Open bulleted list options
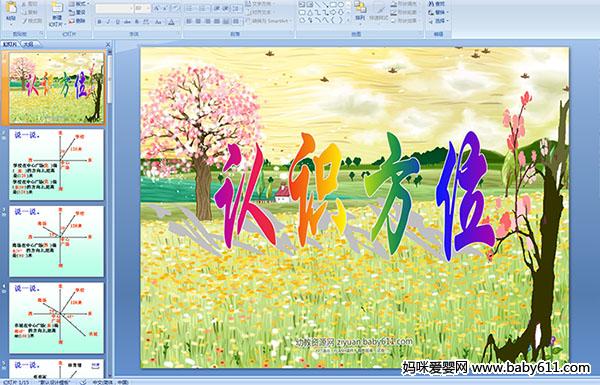Viewport: 600px width, 385px height. pos(192,8)
